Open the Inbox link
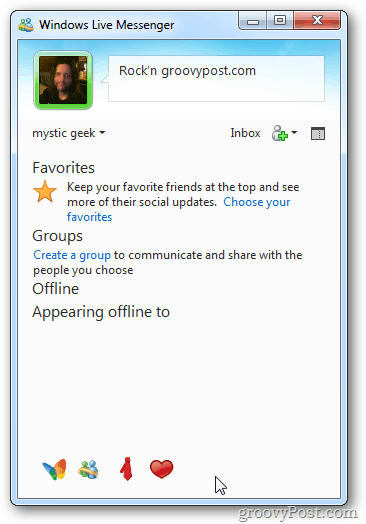Viewport: 366px width, 524px height. pyautogui.click(x=245, y=133)
